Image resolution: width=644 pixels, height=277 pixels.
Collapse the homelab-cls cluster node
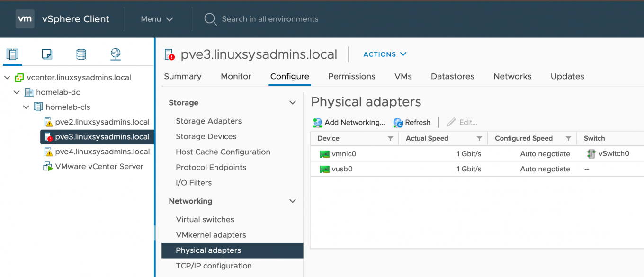26,107
